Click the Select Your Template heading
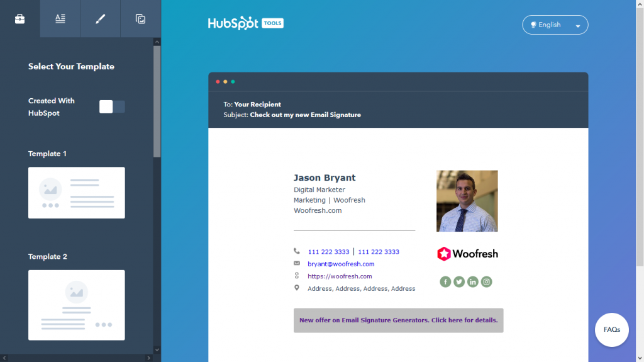The height and width of the screenshot is (362, 644). [x=71, y=67]
